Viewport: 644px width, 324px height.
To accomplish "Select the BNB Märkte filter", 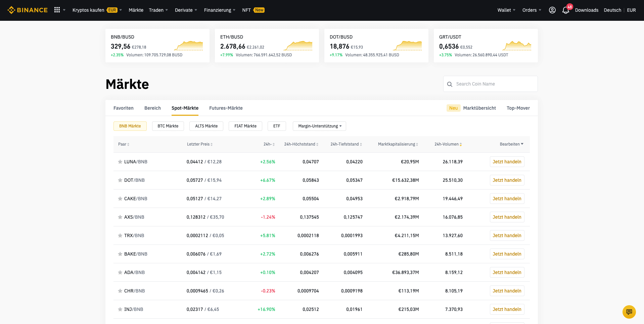I will tap(130, 126).
